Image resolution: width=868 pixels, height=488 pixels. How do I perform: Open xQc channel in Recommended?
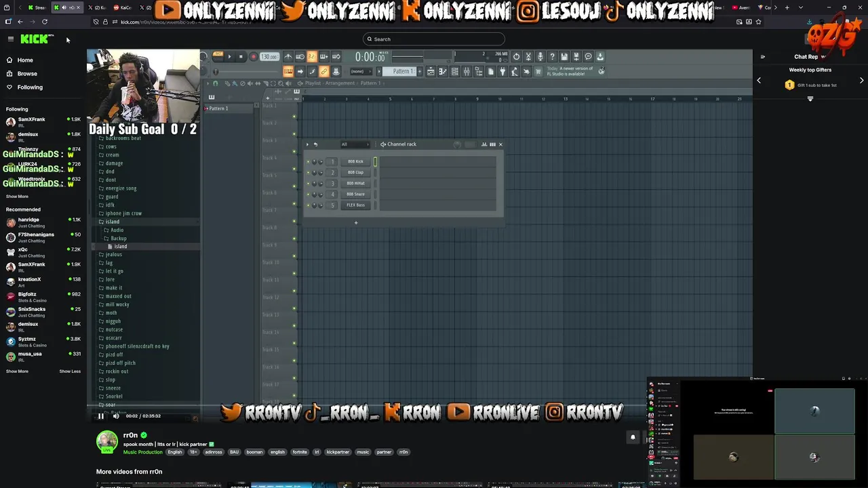(x=43, y=252)
